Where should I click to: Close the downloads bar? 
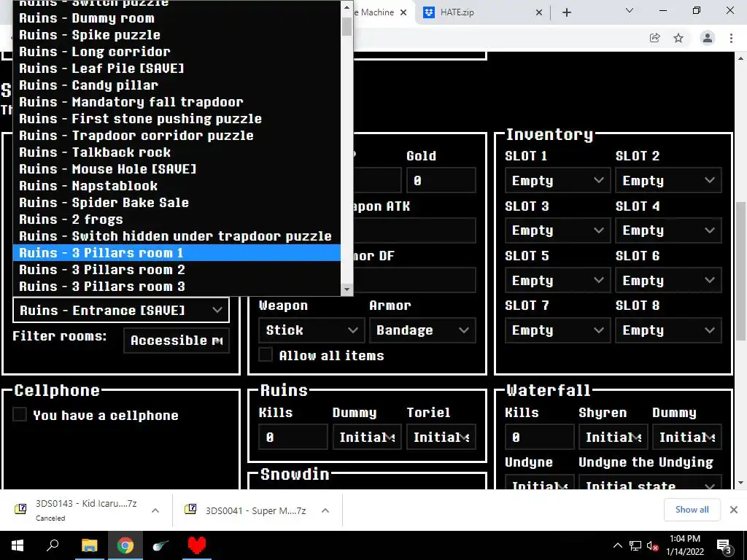click(734, 510)
